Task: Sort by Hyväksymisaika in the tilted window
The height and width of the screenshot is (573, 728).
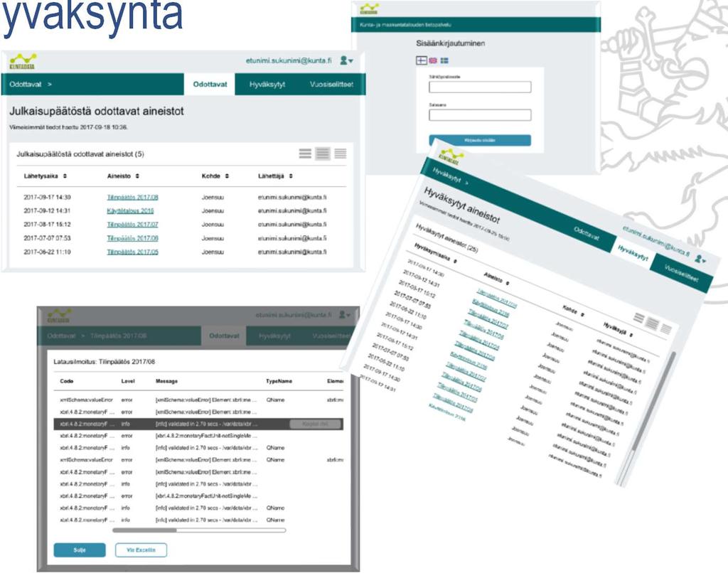Action: (456, 262)
